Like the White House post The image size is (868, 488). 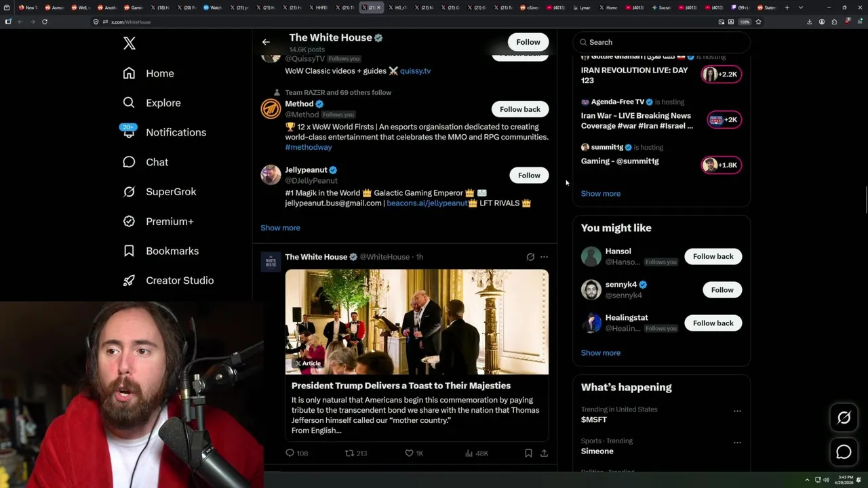click(414, 453)
